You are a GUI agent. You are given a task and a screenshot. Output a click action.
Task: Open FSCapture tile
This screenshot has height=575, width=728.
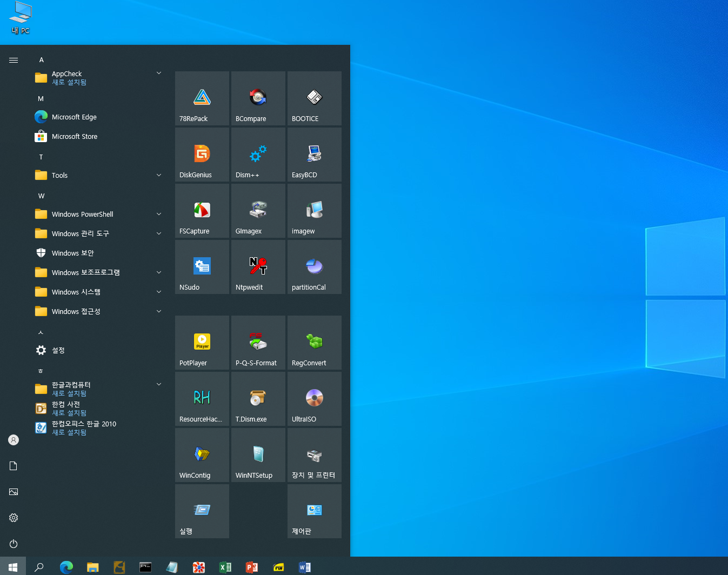pos(202,211)
